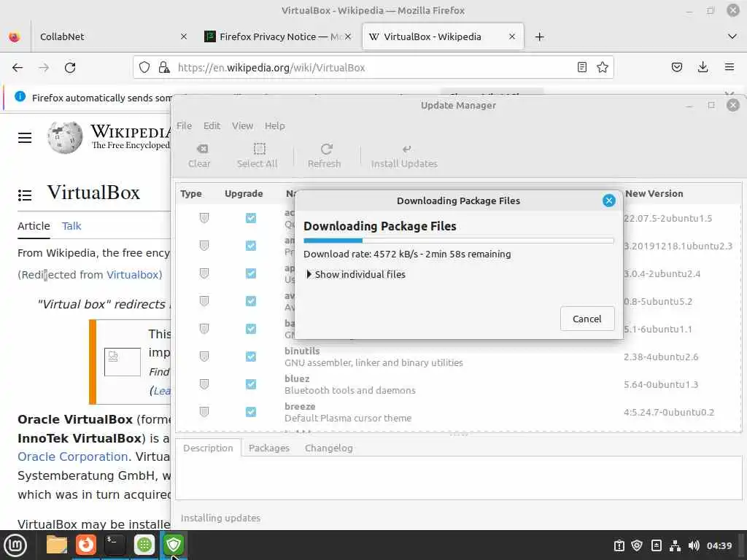The height and width of the screenshot is (560, 747).
Task: Uncheck the breeze upgrade checkbox
Action: (x=251, y=411)
